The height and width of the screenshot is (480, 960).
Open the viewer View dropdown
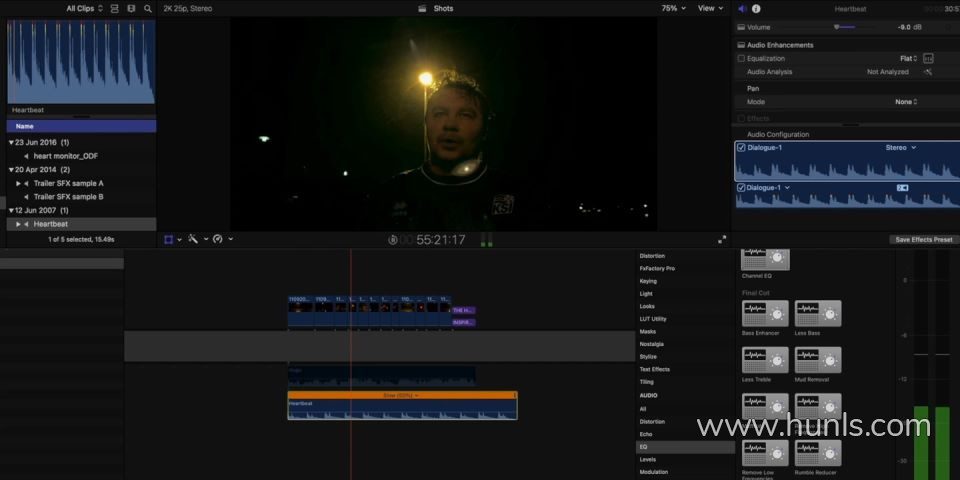[x=710, y=9]
